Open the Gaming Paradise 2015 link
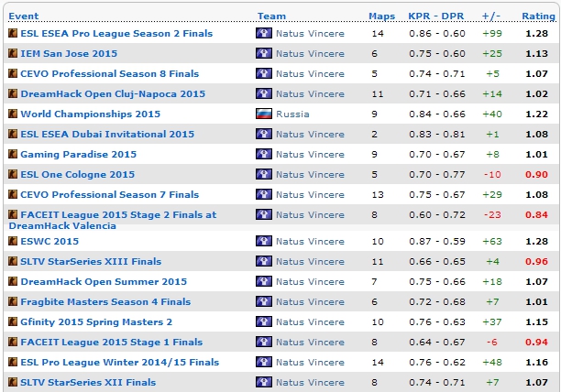Screen dimensions: 561x392 [78, 154]
